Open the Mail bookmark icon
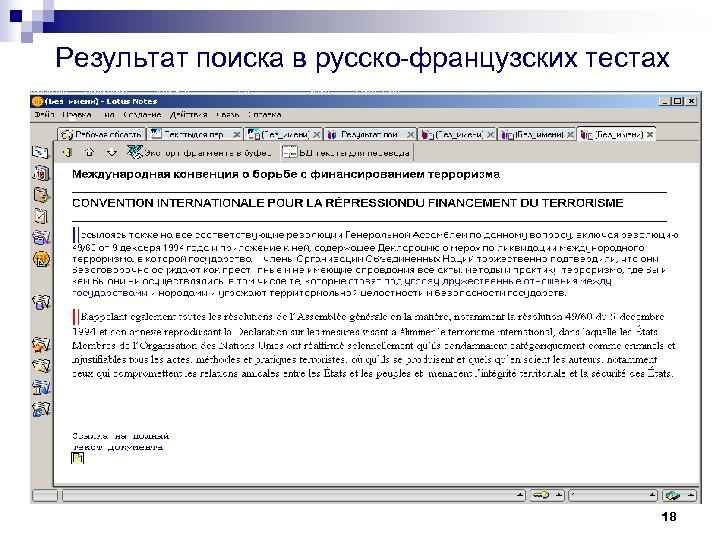This screenshot has height=540, width=720. tap(40, 152)
